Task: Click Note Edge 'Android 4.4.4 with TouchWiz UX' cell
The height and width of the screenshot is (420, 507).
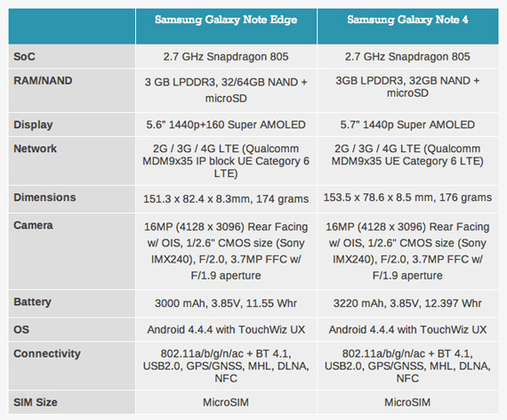Action: [226, 330]
